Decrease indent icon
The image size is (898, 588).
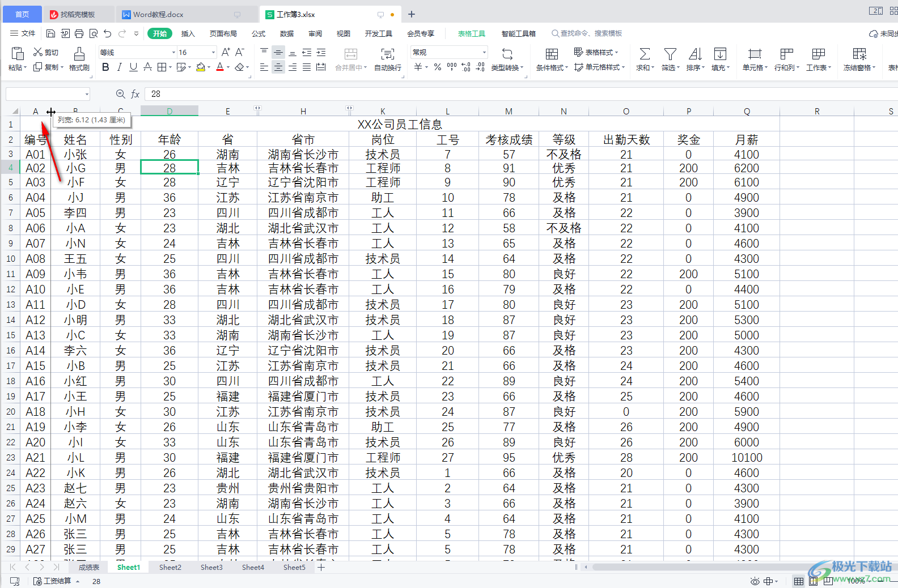coord(307,52)
